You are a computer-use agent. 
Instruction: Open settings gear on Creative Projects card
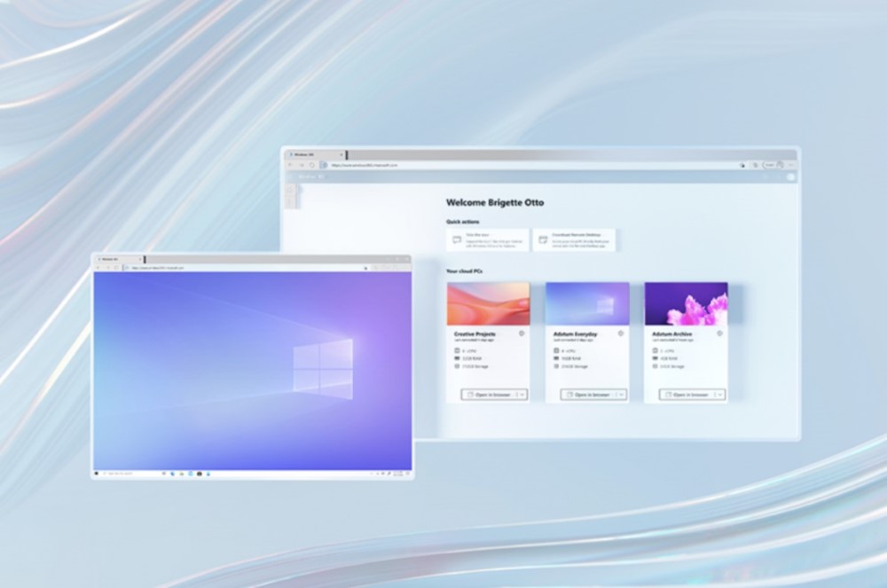pos(522,333)
